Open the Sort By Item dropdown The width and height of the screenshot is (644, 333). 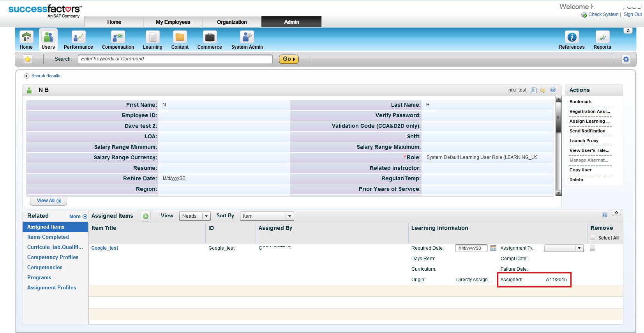click(x=267, y=216)
